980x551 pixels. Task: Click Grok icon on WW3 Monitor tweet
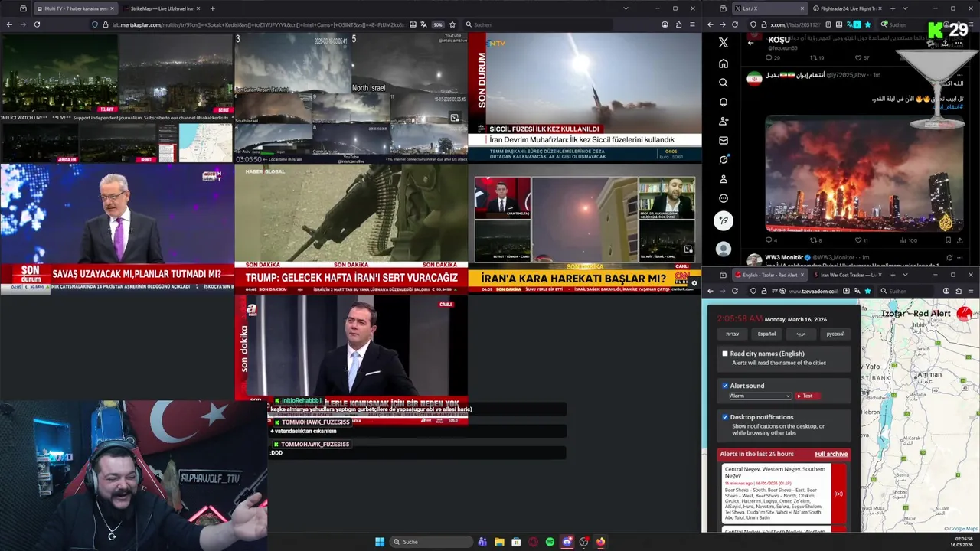(x=949, y=258)
